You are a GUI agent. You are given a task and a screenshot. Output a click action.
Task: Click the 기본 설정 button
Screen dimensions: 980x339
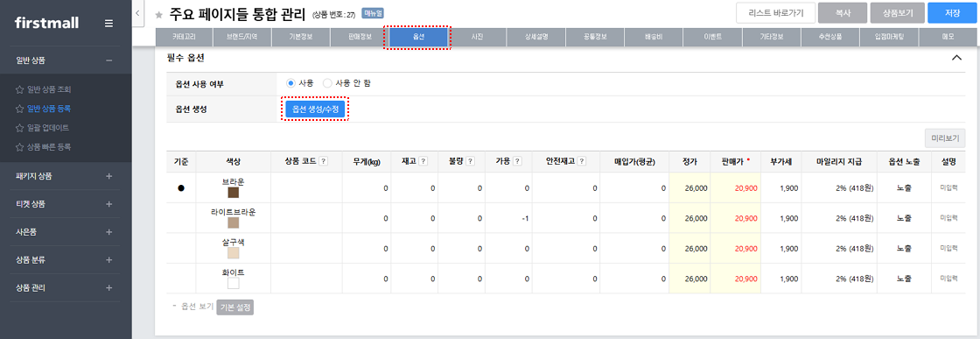point(235,307)
